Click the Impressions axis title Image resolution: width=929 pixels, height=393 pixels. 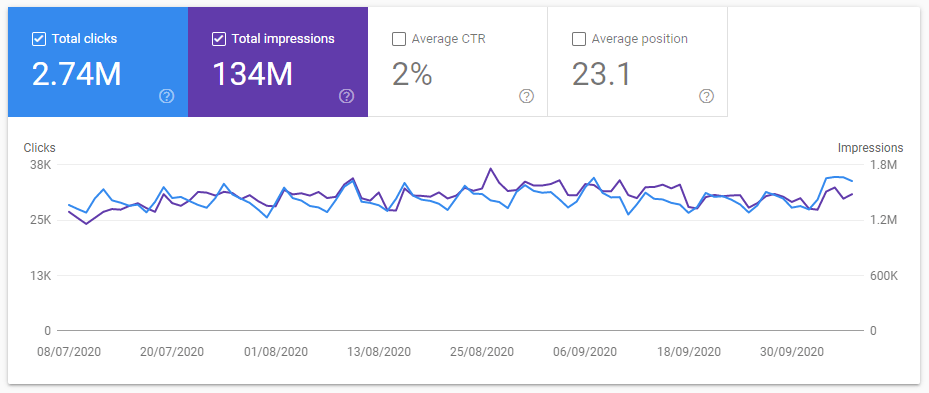[x=870, y=148]
